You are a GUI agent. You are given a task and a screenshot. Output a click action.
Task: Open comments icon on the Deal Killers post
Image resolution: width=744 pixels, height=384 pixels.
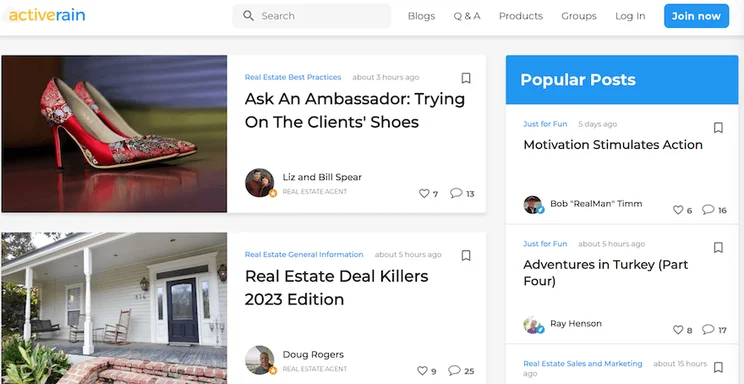tap(454, 370)
